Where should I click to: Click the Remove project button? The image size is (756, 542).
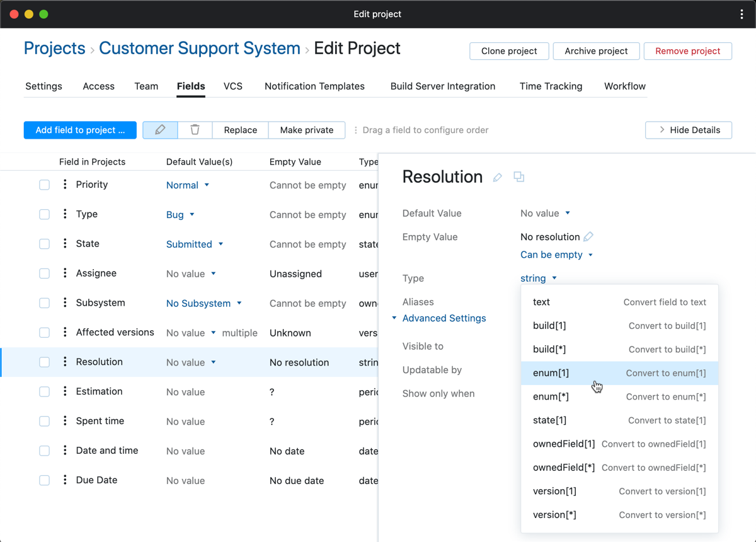tap(687, 51)
